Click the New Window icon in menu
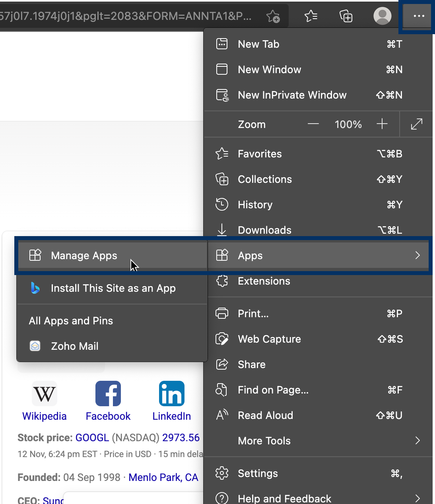Image resolution: width=435 pixels, height=504 pixels. tap(222, 69)
